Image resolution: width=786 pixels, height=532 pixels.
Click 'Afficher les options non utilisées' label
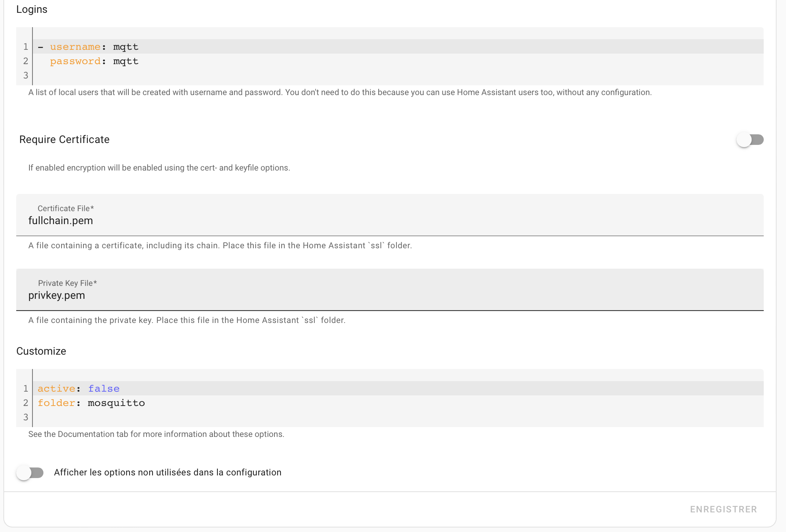[168, 472]
